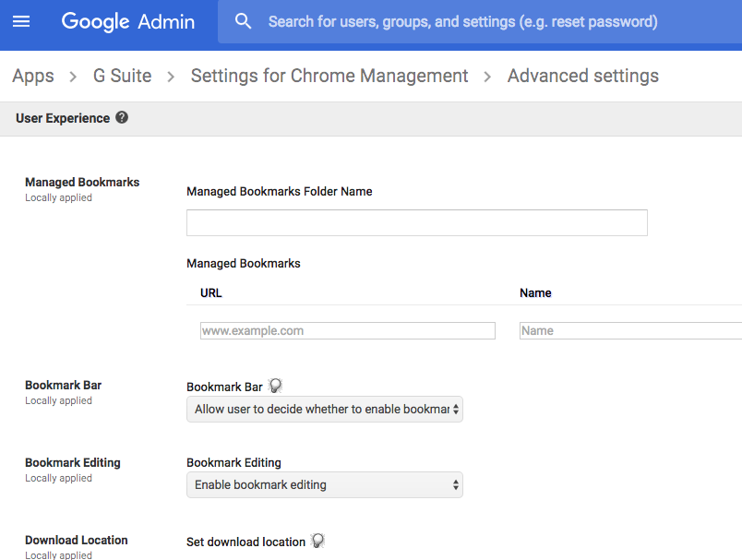Click Locally applied under Bookmark Editing
Screen dimensions: 742x560
[59, 478]
